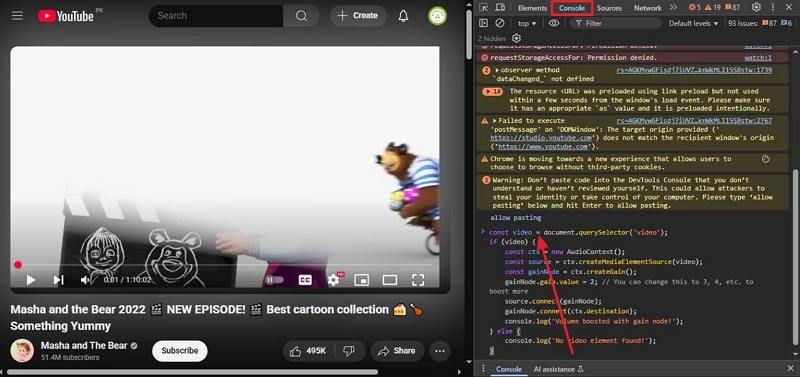Click the horizontal page scrollbar
The width and height of the screenshot is (800, 377).
(192, 372)
